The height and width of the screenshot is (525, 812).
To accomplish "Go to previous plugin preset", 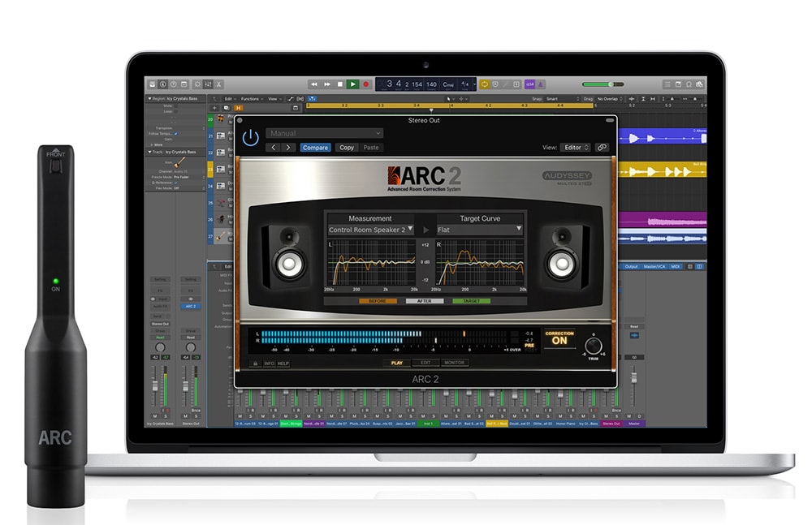I will tap(274, 148).
